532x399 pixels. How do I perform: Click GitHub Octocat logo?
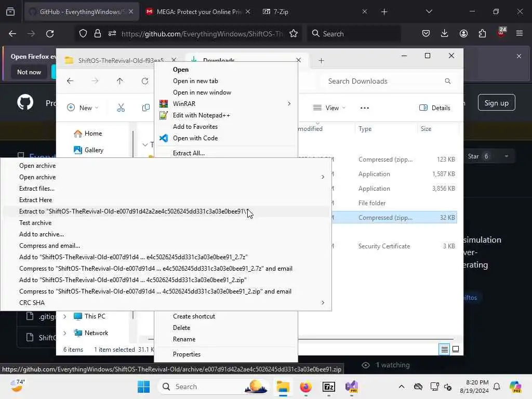tap(25, 102)
